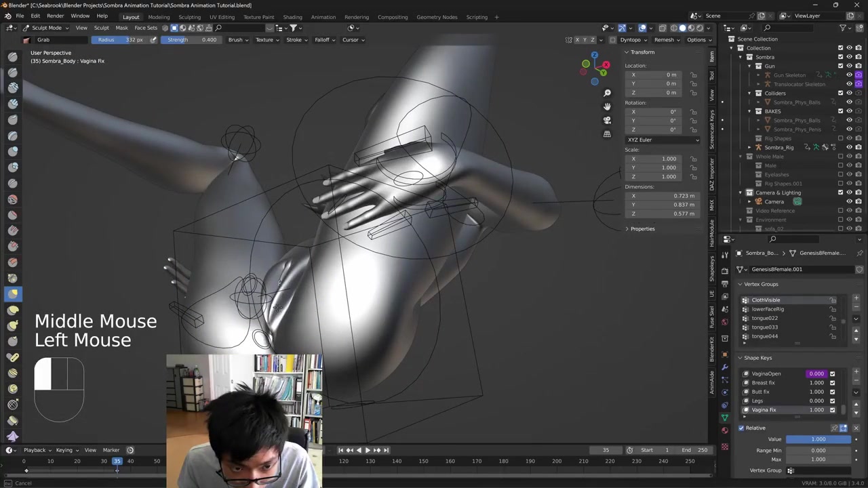Viewport: 868px width, 488px height.
Task: Click the hand pan view icon
Action: (x=607, y=106)
